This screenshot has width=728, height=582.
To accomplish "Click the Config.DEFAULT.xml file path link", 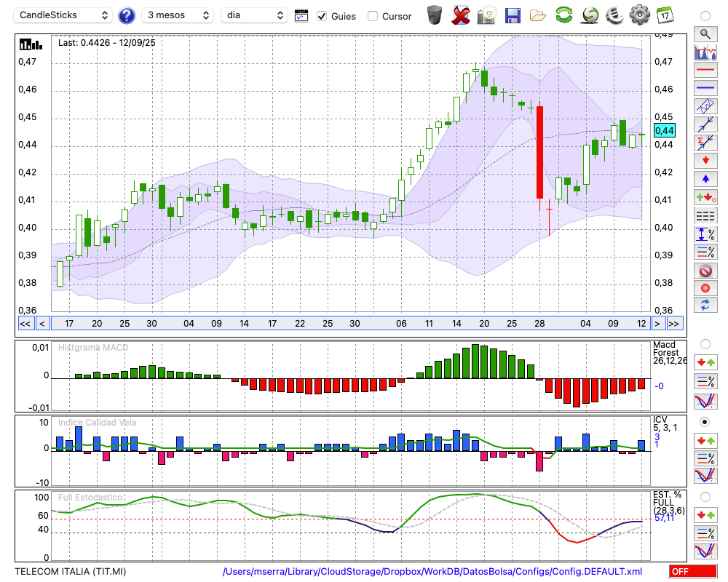I will [432, 571].
